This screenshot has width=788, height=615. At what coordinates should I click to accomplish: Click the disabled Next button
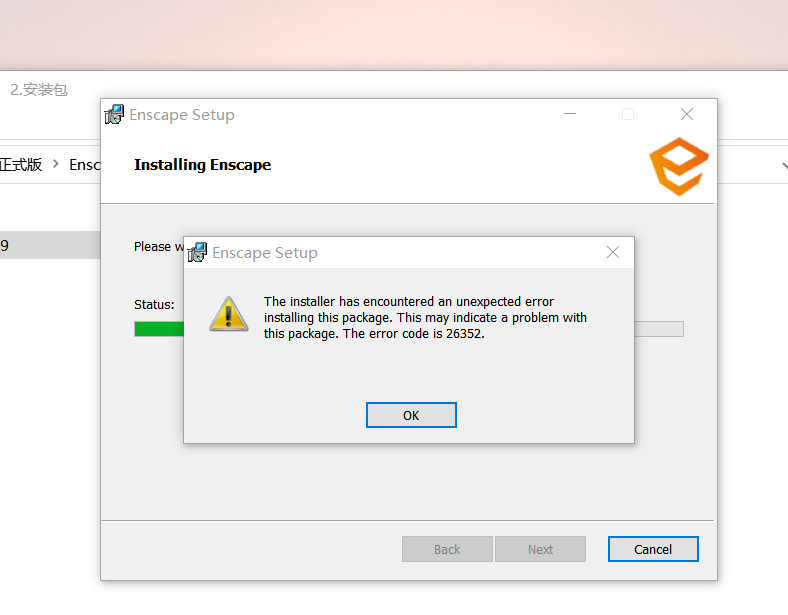540,549
